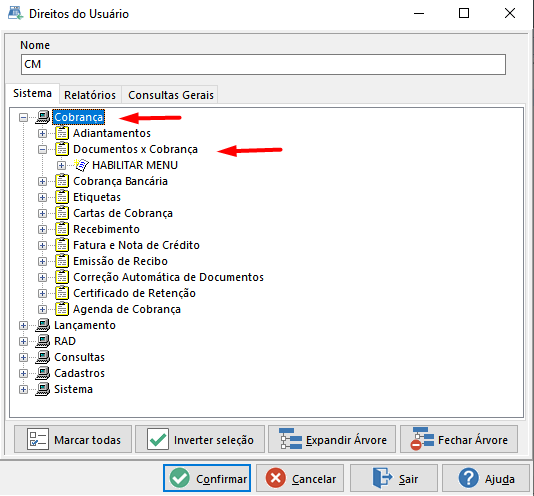Click the Nome input field containing CM
Image resolution: width=534 pixels, height=496 pixels.
click(x=263, y=64)
